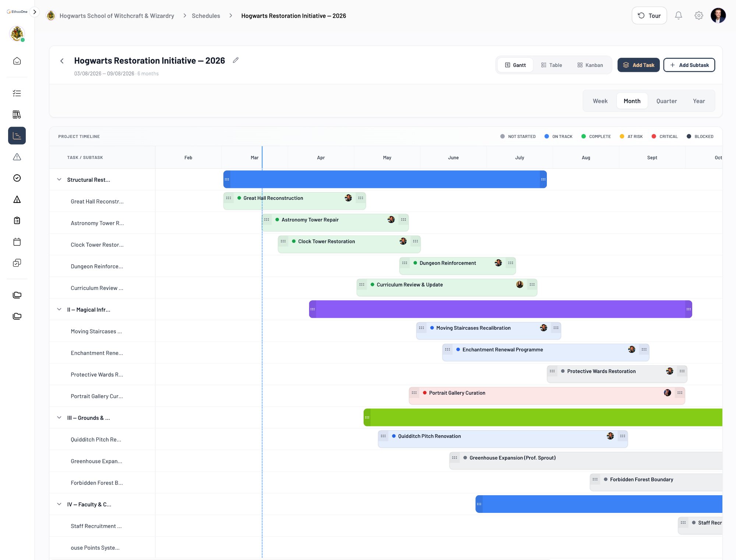
Task: Click assignee avatar on Clock Tower Restoration
Action: click(x=403, y=241)
